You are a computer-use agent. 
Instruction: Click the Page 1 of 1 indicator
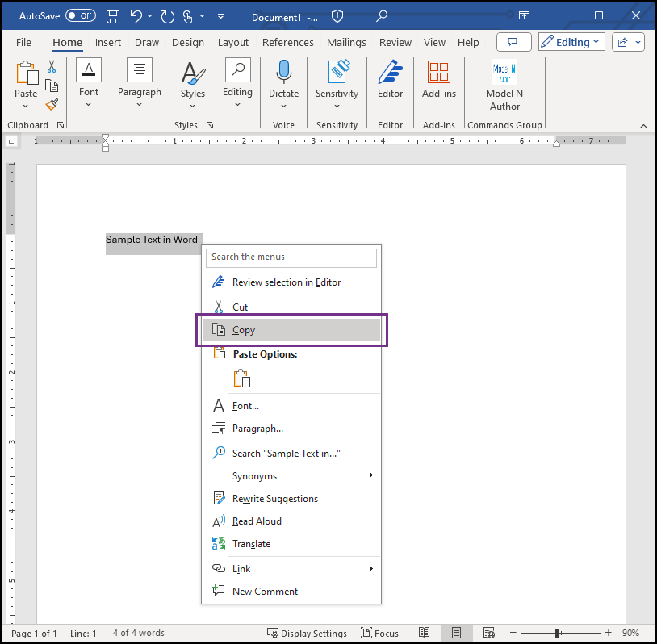[34, 634]
